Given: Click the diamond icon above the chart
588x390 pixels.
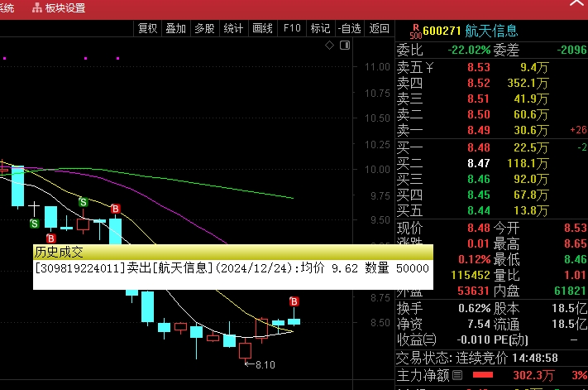Looking at the screenshot, I should point(329,46).
